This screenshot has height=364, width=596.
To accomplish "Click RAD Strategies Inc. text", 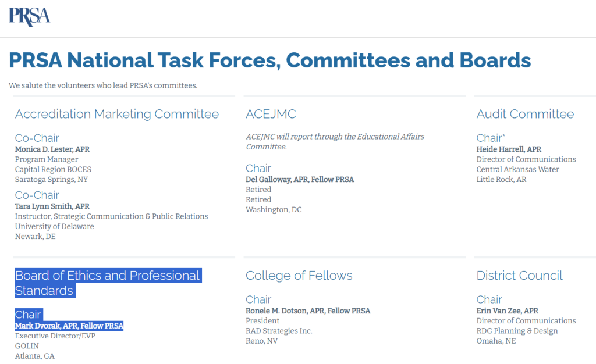I will coord(279,331).
